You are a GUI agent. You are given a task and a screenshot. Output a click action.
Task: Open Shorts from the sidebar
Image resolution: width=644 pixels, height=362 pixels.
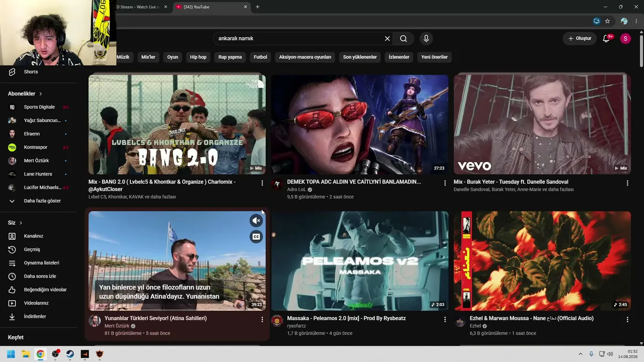(31, 72)
